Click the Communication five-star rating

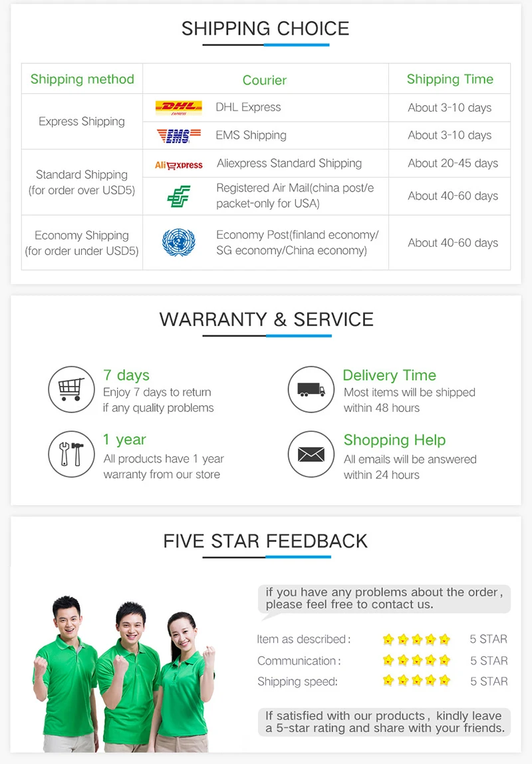coord(416,660)
